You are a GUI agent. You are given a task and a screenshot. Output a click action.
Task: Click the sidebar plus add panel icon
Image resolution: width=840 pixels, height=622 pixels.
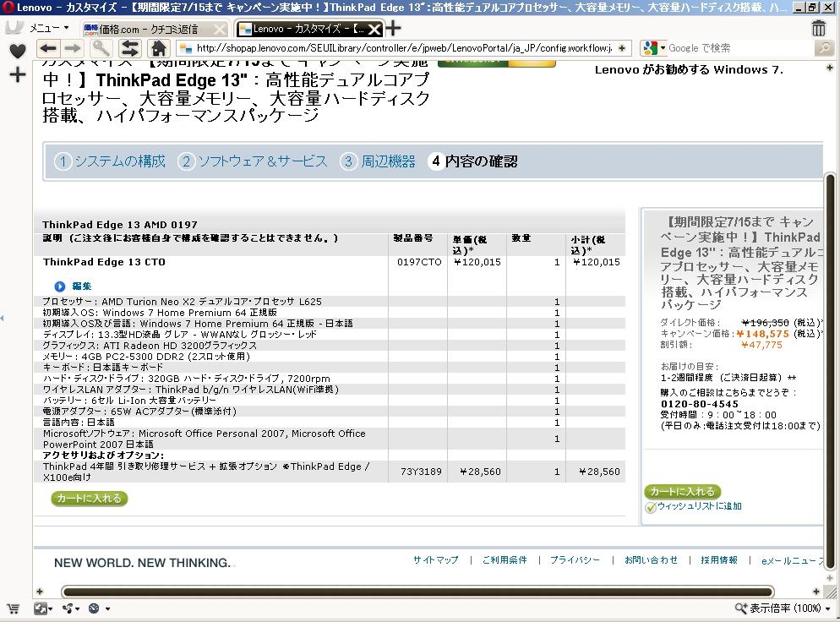pyautogui.click(x=18, y=74)
